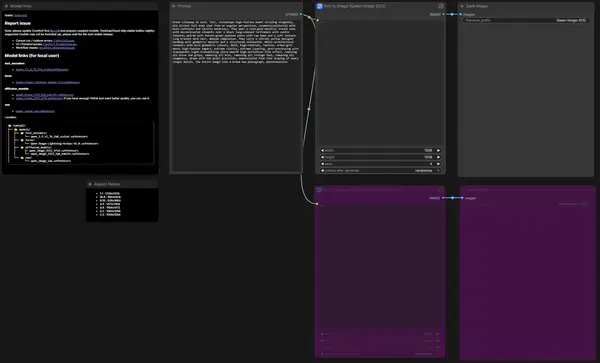The image size is (600, 363).
Task: Click the diffusion_models folder icon in tree
Action: point(22,147)
